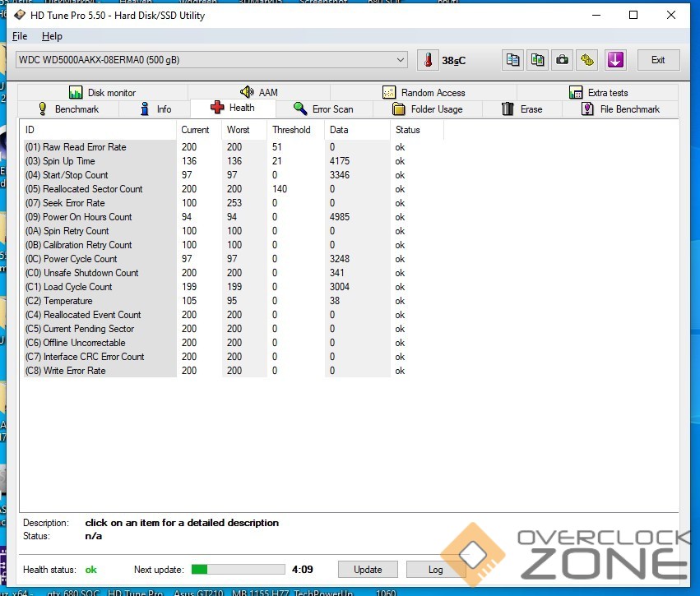This screenshot has width=700, height=596.
Task: Click the Data column header
Action: (x=358, y=130)
